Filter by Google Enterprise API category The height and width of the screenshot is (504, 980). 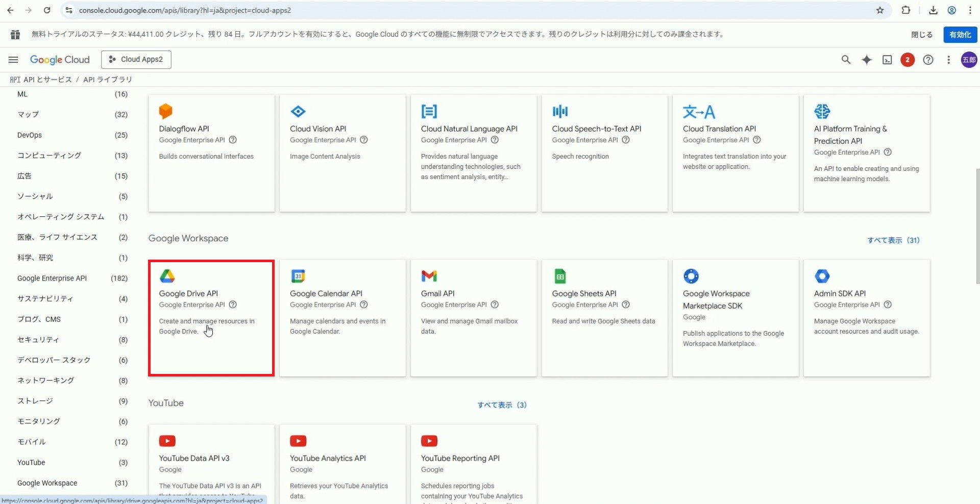click(52, 279)
